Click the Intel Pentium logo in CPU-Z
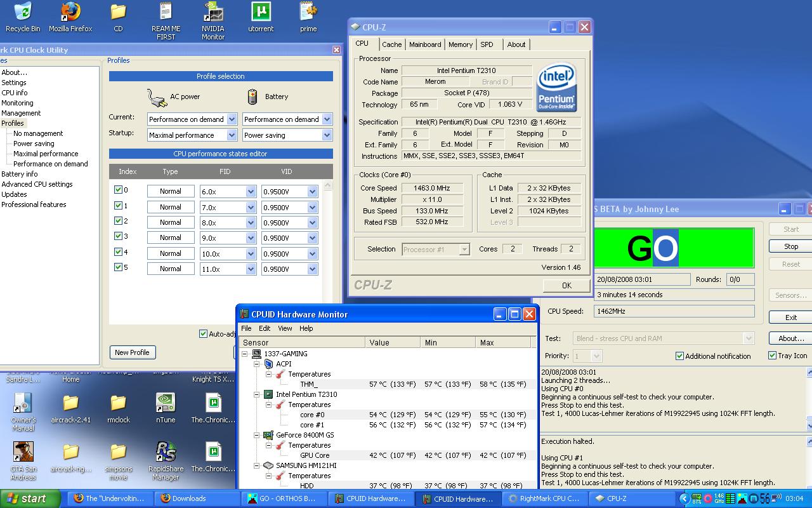 [x=556, y=87]
